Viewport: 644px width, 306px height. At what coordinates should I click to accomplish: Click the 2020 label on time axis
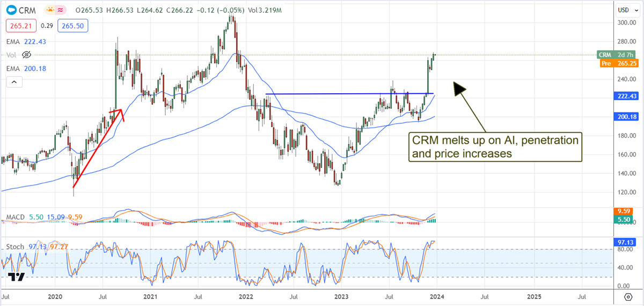[x=56, y=296]
